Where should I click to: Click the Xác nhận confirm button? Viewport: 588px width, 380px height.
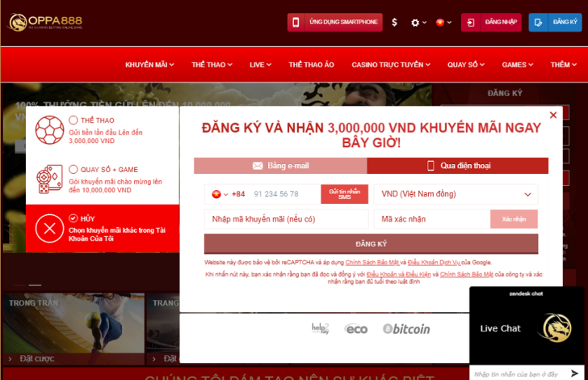(514, 219)
